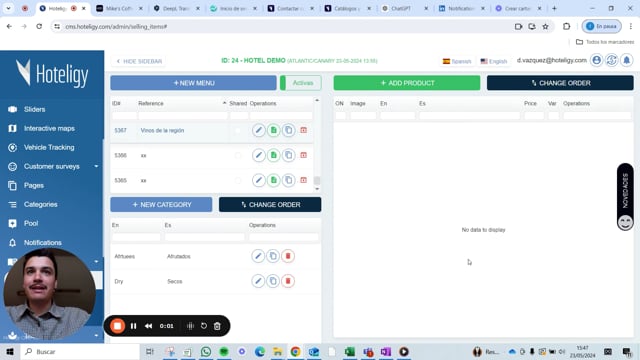Open Excel from the taskbar
This screenshot has height=360, width=640.
[x=350, y=351]
